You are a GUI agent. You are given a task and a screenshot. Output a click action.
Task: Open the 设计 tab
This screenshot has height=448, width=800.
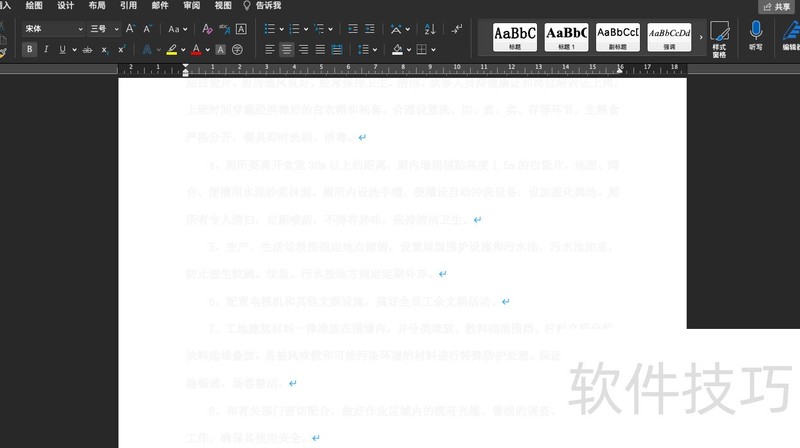65,6
